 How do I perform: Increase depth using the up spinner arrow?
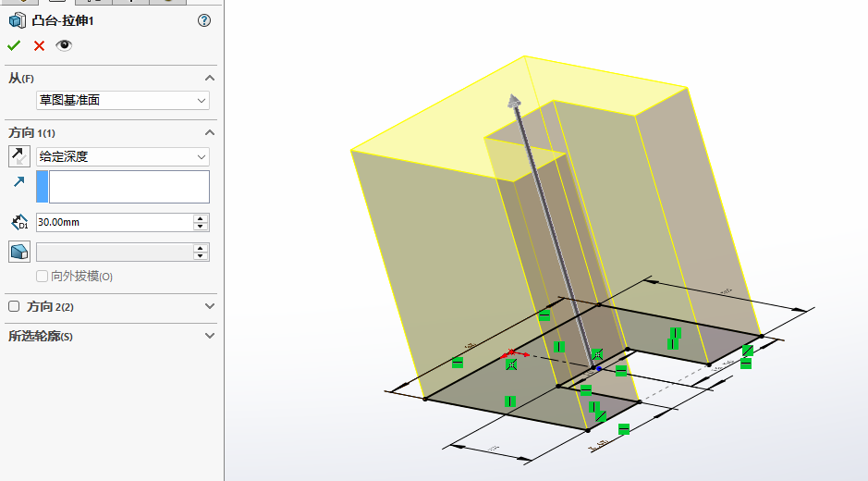(201, 218)
